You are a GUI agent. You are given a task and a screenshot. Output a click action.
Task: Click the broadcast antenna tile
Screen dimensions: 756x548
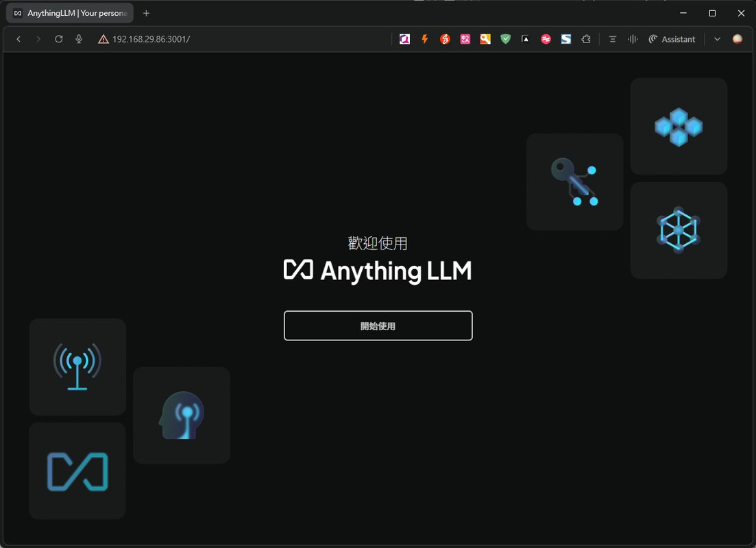(x=77, y=366)
